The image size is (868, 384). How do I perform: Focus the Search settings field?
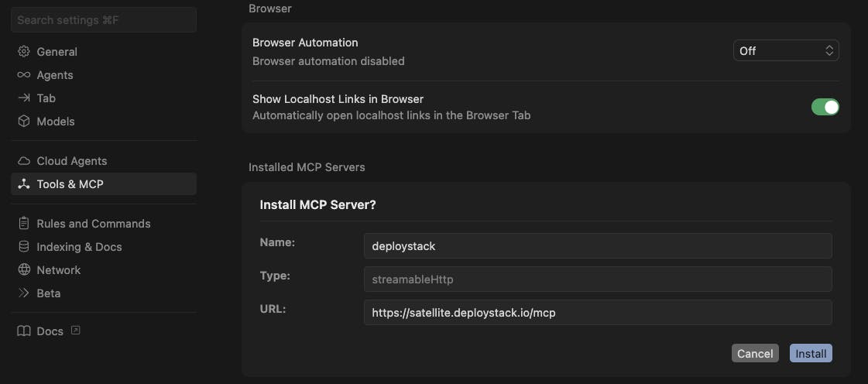104,20
